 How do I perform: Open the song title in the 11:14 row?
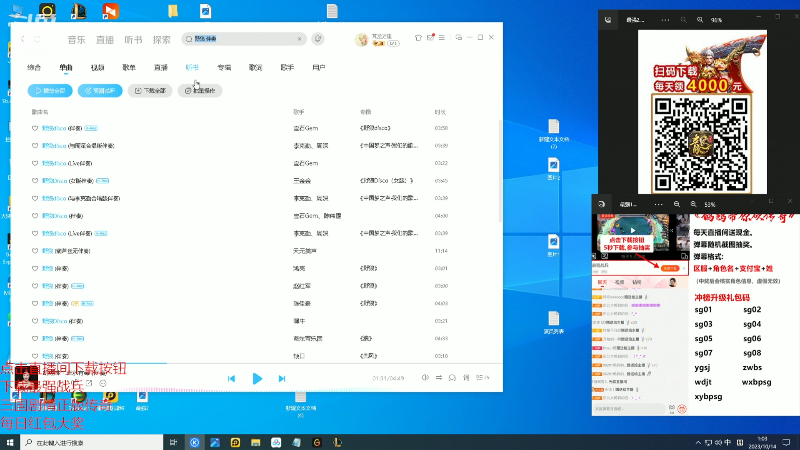point(66,251)
